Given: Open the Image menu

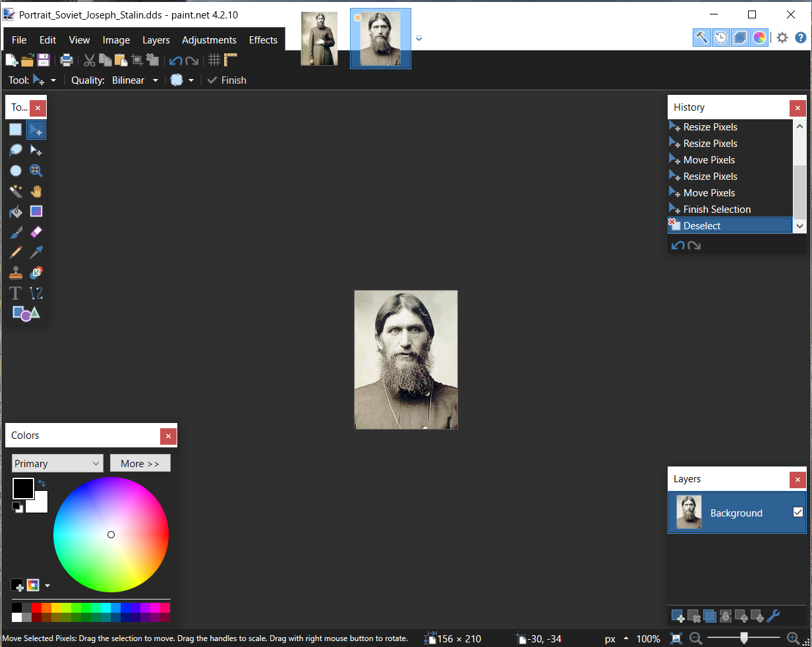Looking at the screenshot, I should [116, 40].
